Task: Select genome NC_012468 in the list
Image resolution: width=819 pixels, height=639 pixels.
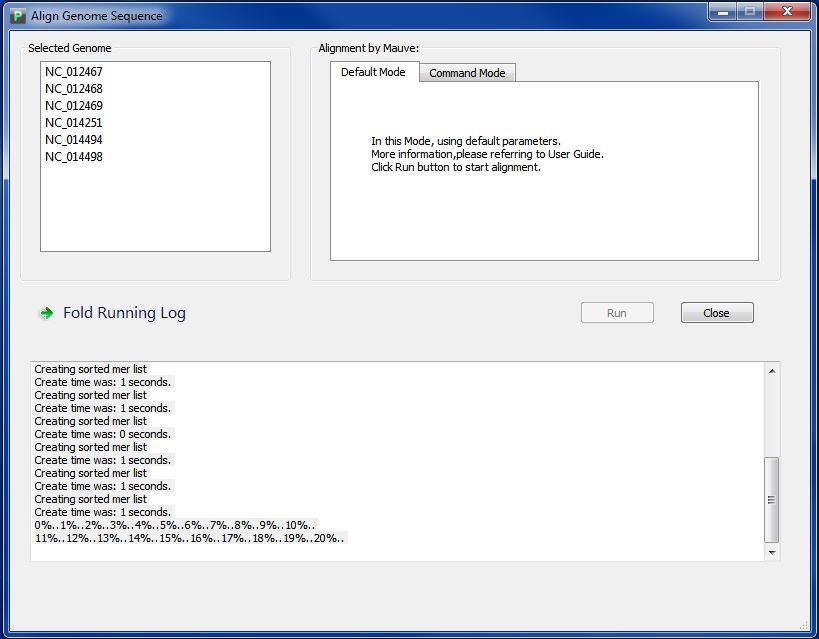Action: click(x=74, y=89)
